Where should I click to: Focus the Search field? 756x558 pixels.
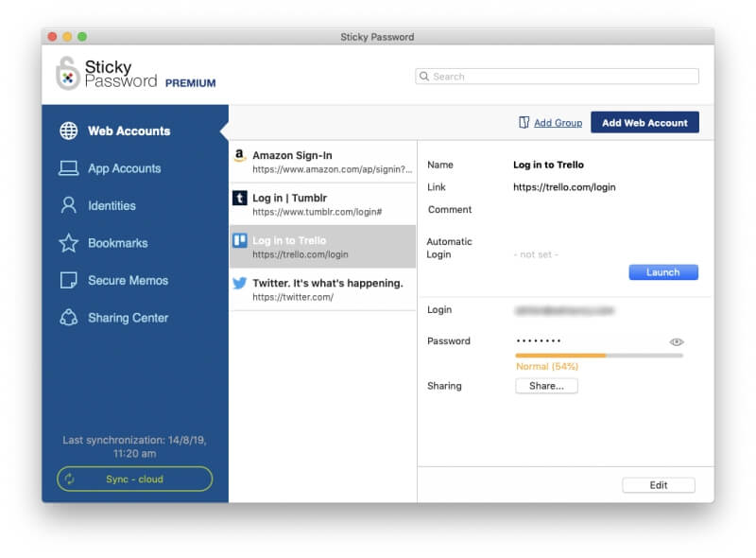(557, 77)
